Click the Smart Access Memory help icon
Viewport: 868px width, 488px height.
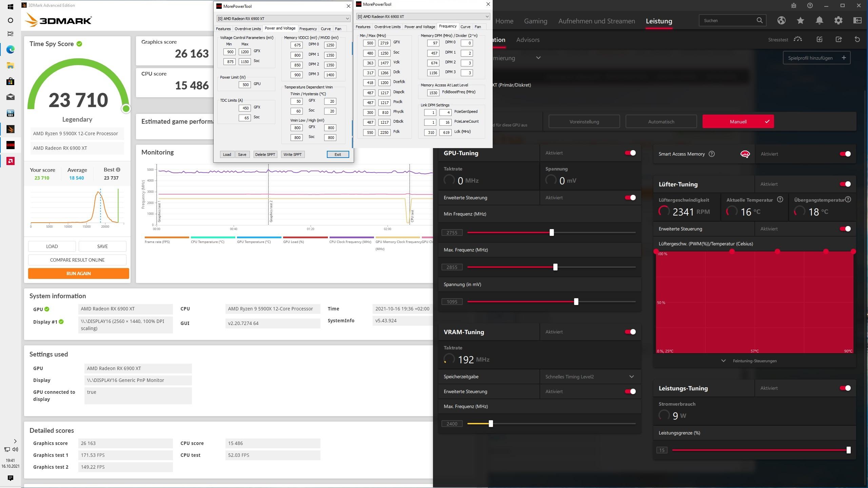[712, 154]
